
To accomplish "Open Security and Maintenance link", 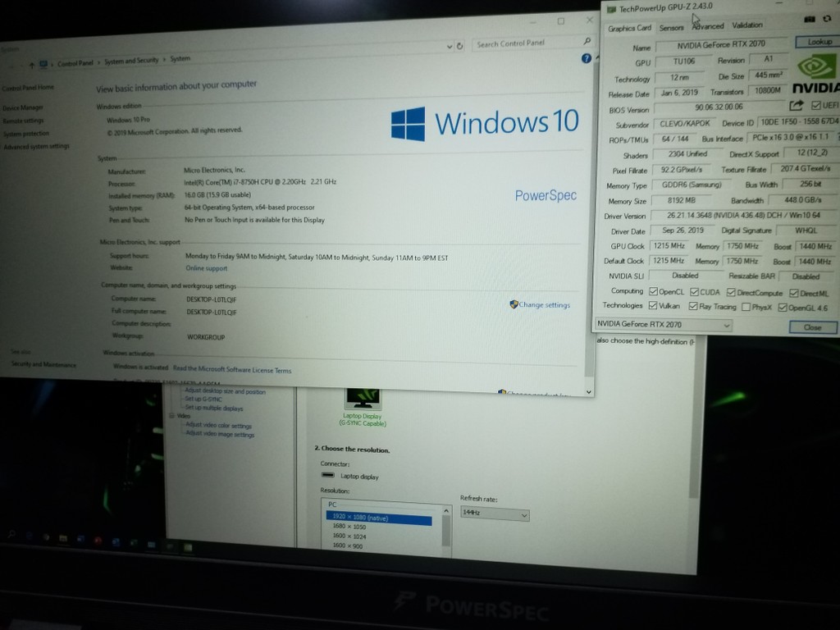I will (44, 364).
